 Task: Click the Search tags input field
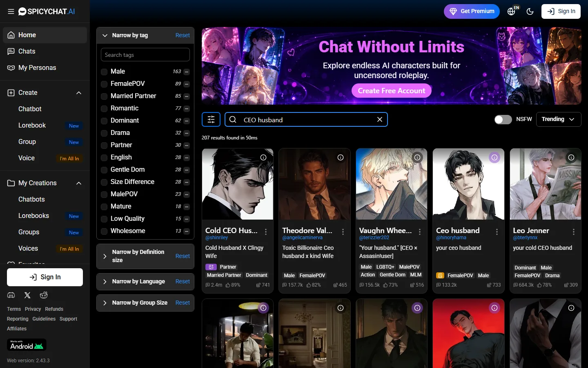145,55
